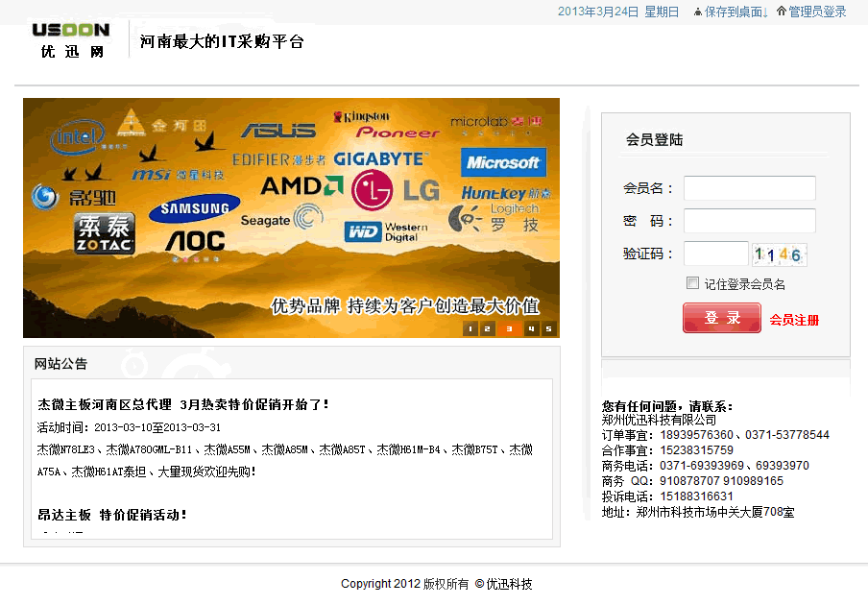868x605 pixels.
Task: Click the Intel logo in banner
Action: 78,136
